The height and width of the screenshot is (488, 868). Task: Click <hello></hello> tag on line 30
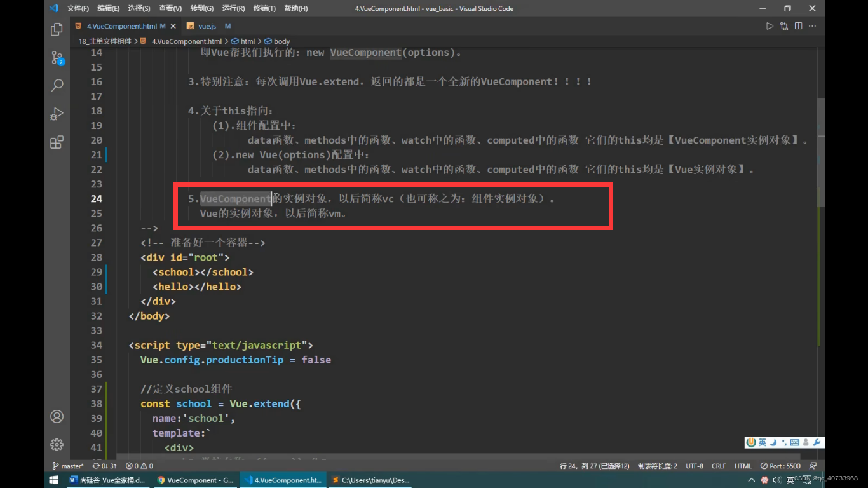197,287
